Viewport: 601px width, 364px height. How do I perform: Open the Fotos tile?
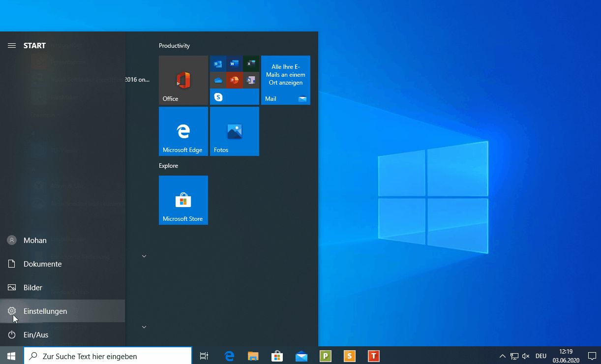tap(235, 131)
